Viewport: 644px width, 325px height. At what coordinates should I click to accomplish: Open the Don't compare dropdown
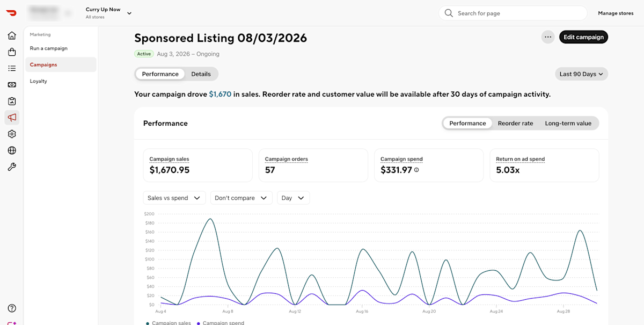241,198
